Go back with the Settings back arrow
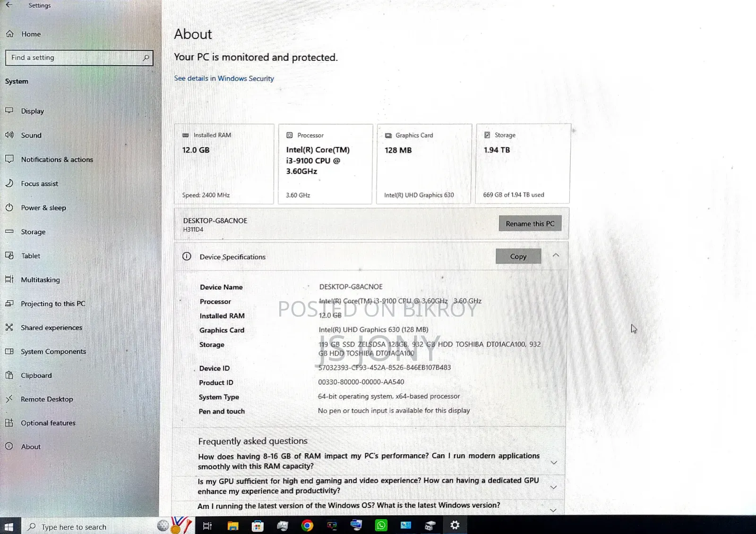 coord(9,5)
